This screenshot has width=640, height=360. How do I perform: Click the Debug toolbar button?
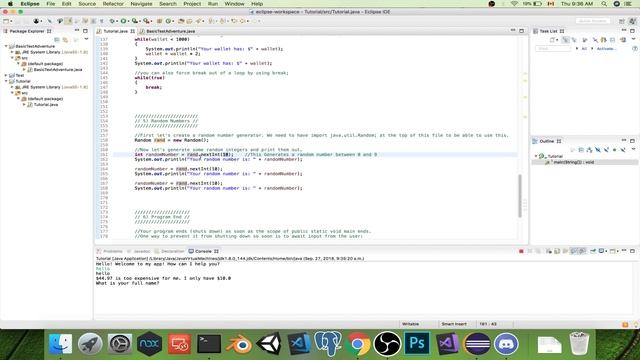pyautogui.click(x=112, y=21)
